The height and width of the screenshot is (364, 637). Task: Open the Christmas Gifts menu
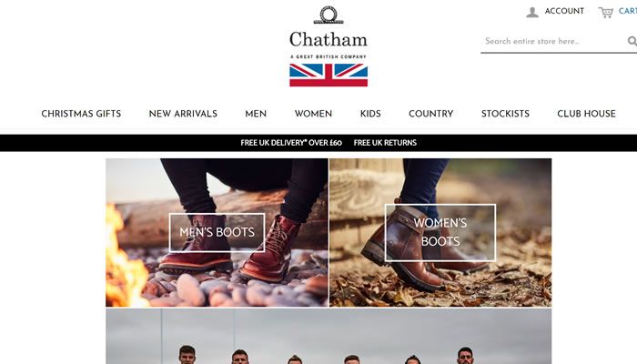(81, 114)
